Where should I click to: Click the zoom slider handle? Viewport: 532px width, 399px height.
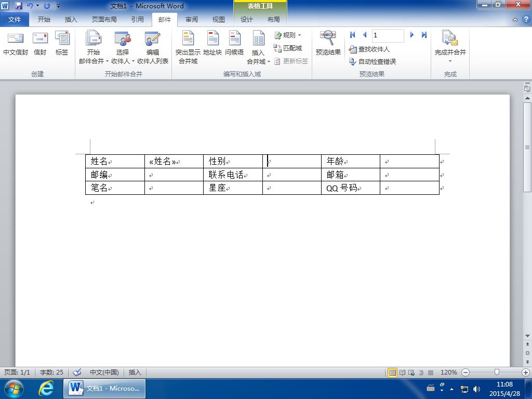(x=497, y=372)
